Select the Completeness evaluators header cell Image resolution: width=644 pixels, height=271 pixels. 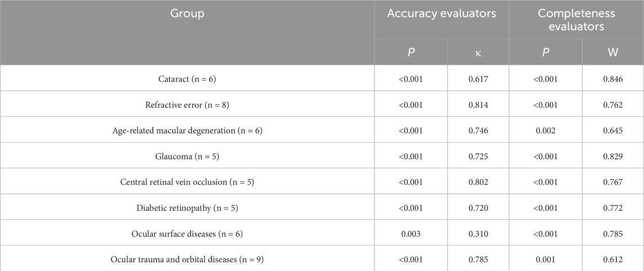coord(575,19)
